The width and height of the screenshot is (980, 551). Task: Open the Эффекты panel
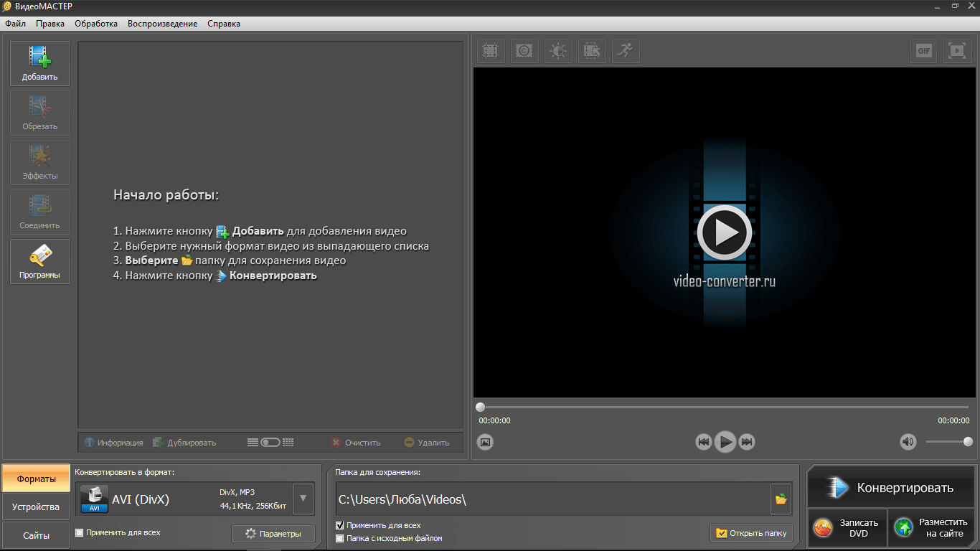coord(40,163)
